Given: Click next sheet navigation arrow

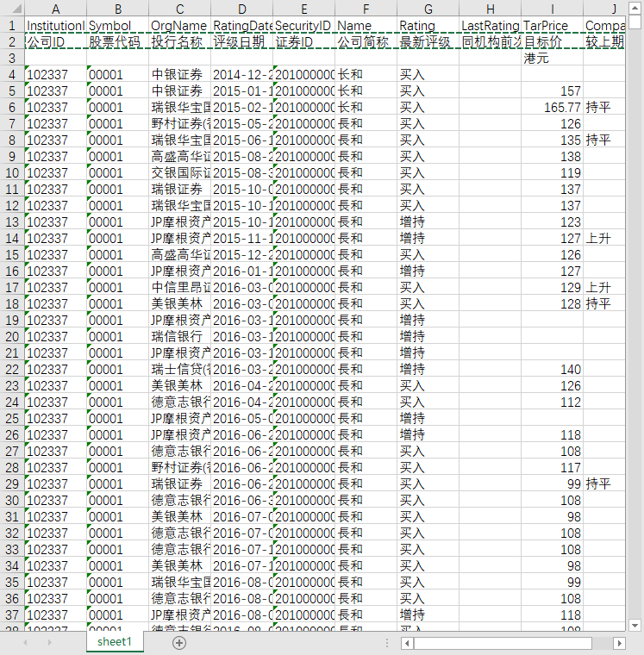Looking at the screenshot, I should tap(50, 642).
